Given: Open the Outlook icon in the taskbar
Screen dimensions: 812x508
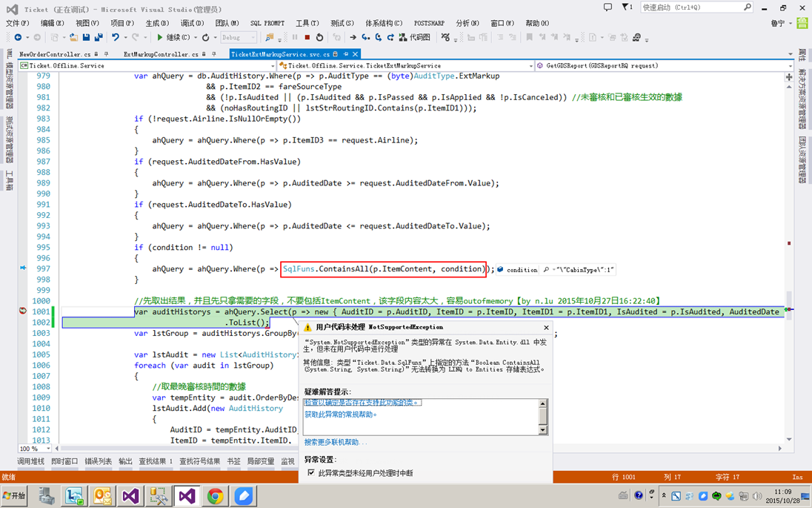Looking at the screenshot, I should 102,496.
